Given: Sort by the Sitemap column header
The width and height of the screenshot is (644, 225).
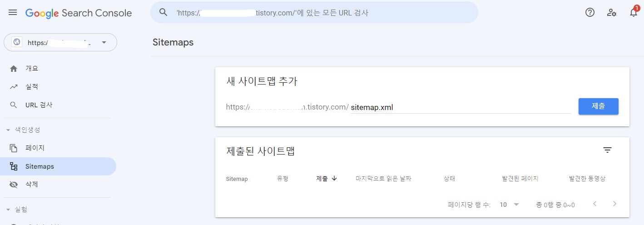Looking at the screenshot, I should [237, 179].
